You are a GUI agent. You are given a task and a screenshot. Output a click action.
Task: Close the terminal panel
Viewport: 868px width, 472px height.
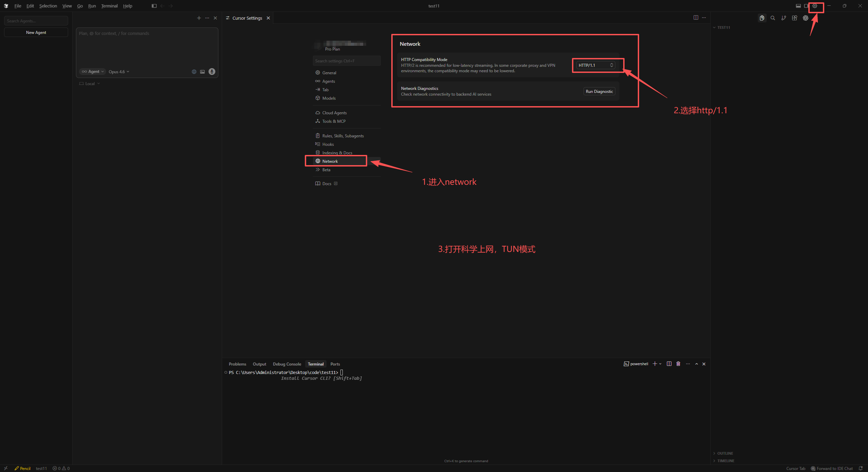[704, 364]
